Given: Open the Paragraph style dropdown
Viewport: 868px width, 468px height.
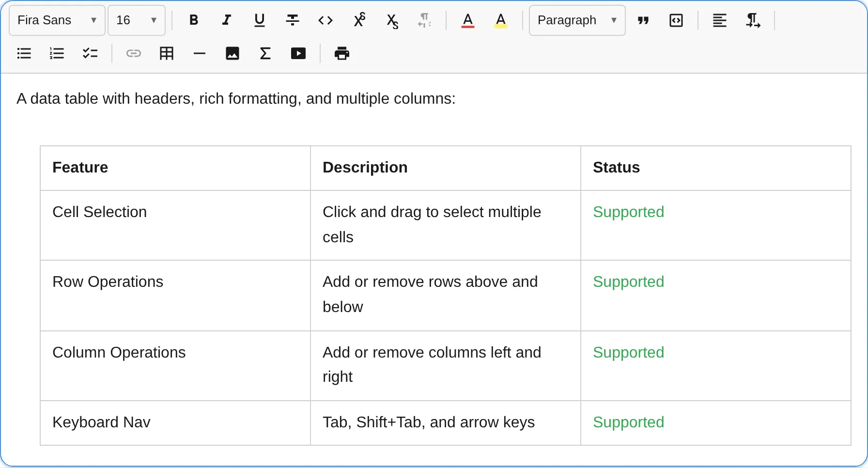Looking at the screenshot, I should [577, 20].
